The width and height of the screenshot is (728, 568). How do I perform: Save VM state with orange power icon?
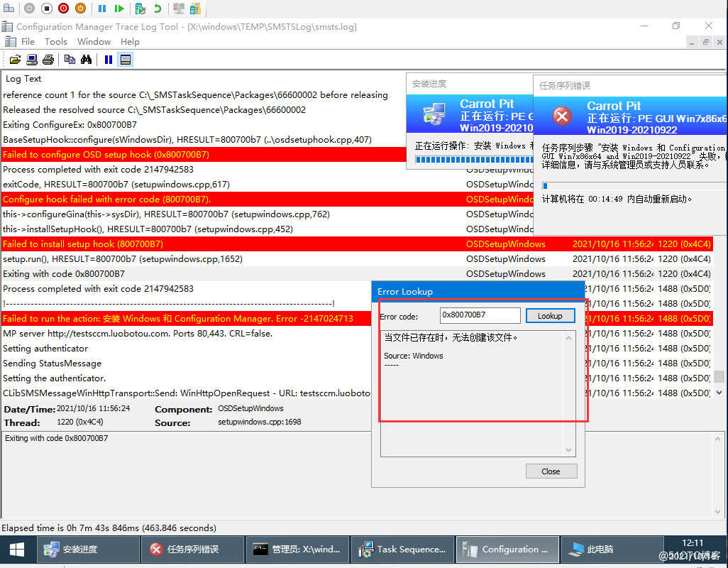(x=80, y=9)
